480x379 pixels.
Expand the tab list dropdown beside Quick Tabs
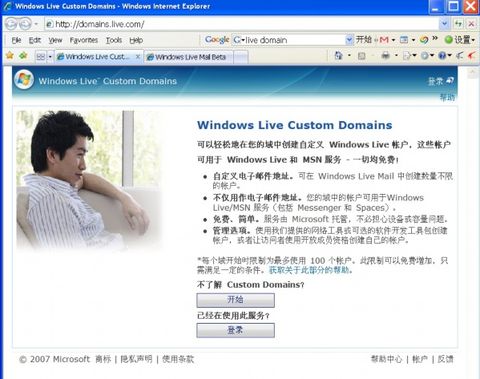(50, 57)
